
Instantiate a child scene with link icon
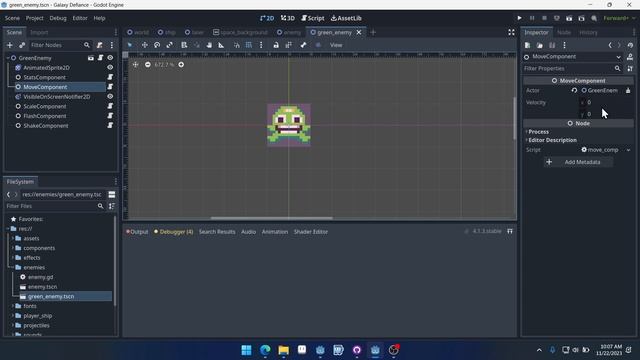(22, 45)
